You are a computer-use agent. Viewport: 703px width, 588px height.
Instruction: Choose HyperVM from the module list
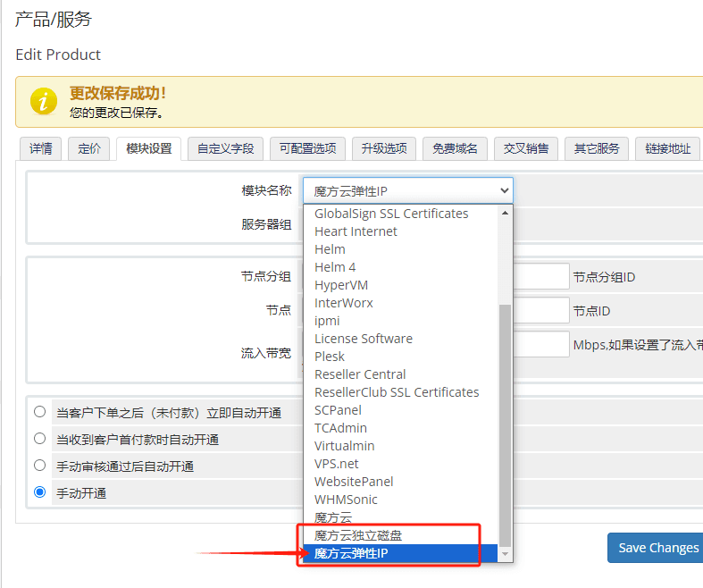coord(401,285)
